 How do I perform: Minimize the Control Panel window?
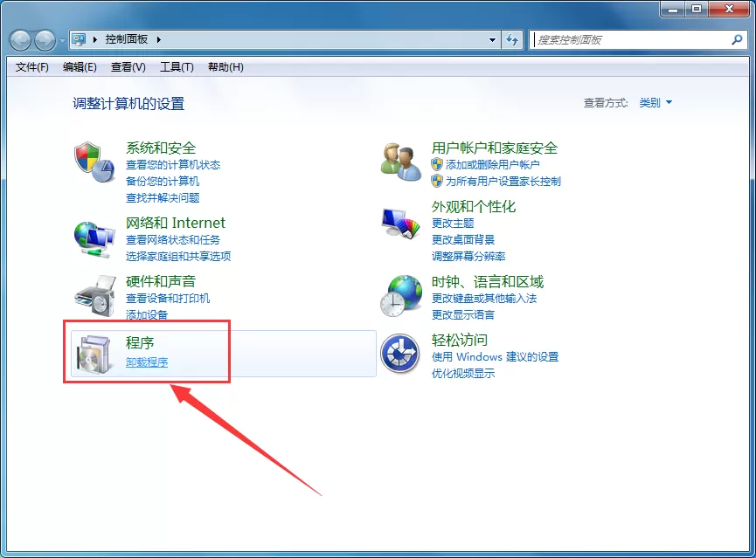point(673,9)
